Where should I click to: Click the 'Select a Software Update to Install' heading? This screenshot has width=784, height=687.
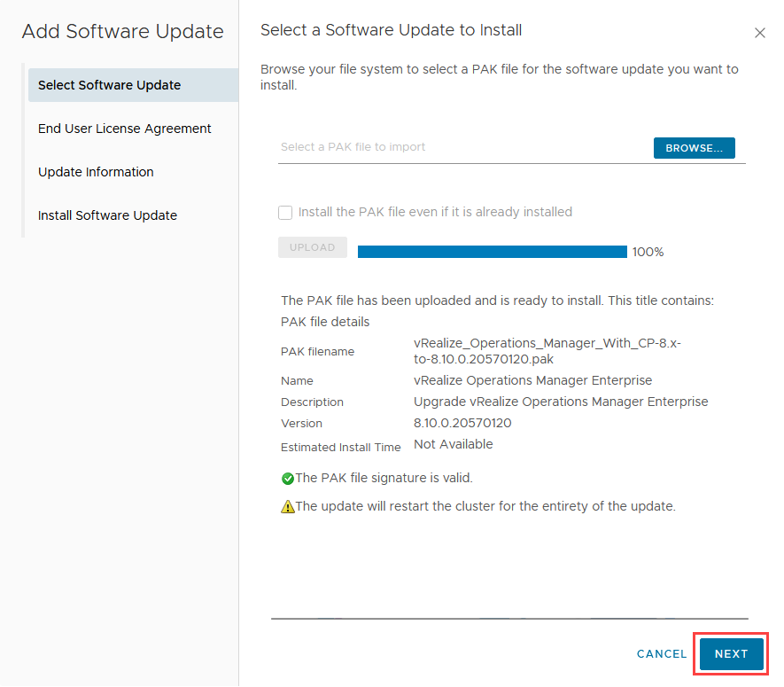(391, 30)
